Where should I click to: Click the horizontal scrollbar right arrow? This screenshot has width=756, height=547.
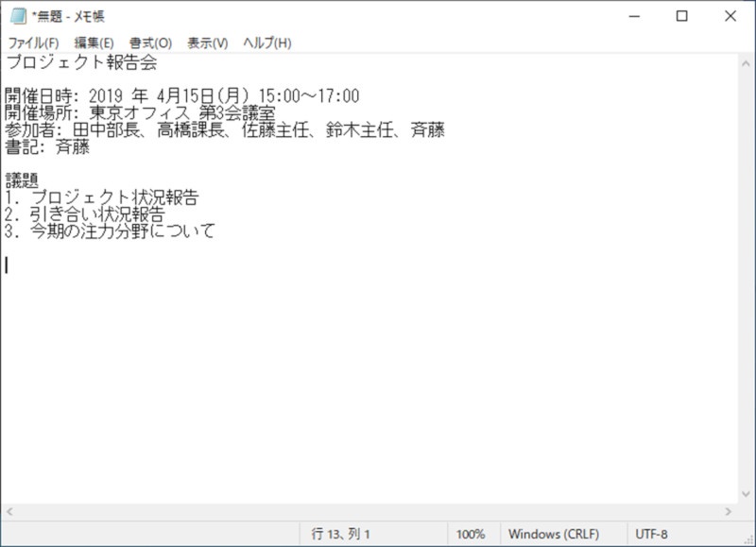730,511
